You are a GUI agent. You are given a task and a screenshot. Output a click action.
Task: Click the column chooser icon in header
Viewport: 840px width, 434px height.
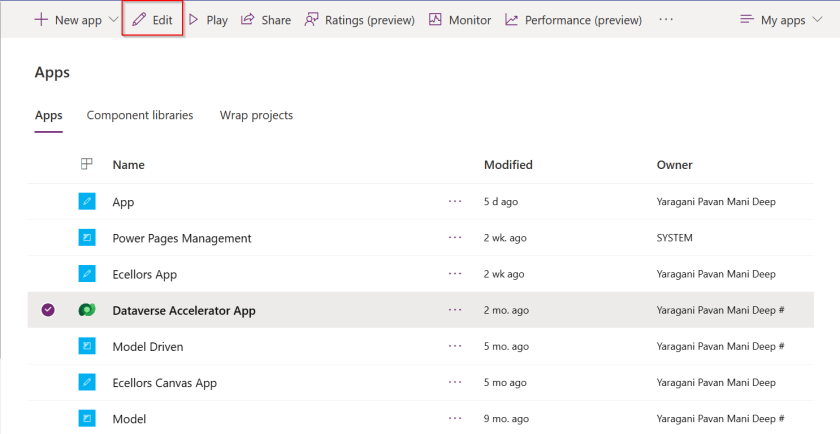[x=87, y=164]
